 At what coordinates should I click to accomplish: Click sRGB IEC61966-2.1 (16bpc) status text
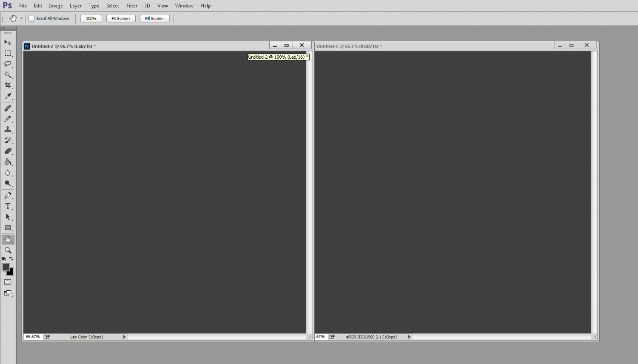[x=371, y=337]
